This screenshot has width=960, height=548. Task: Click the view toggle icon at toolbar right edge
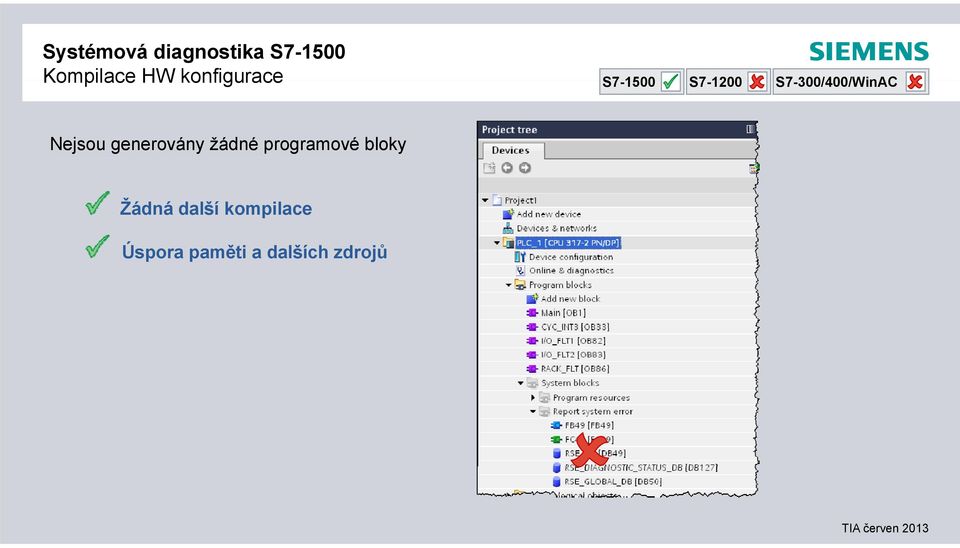point(754,168)
